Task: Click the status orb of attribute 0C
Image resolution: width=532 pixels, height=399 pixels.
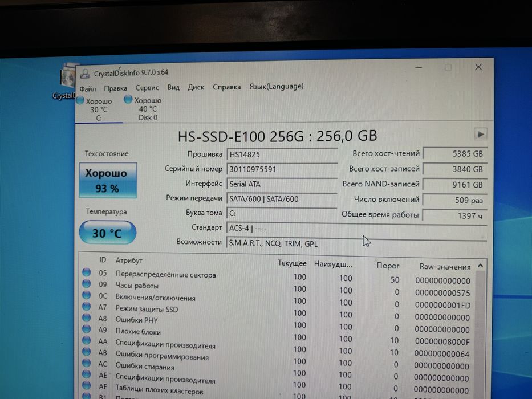Action: (87, 295)
